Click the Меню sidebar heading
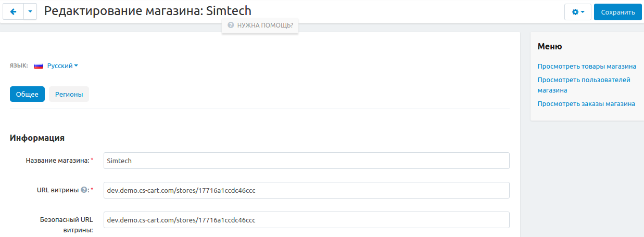This screenshot has width=644, height=237. coord(549,46)
